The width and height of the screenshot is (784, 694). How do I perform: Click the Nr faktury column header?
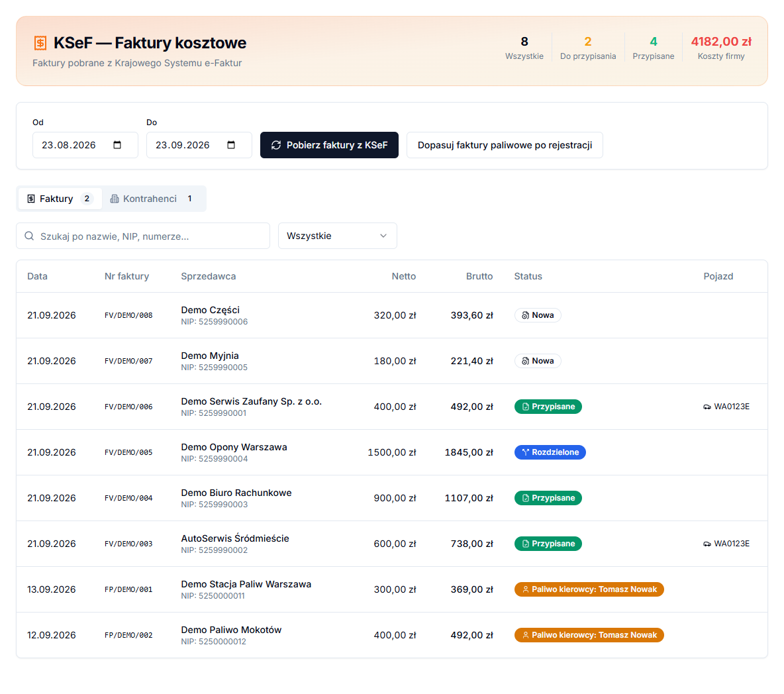point(126,277)
